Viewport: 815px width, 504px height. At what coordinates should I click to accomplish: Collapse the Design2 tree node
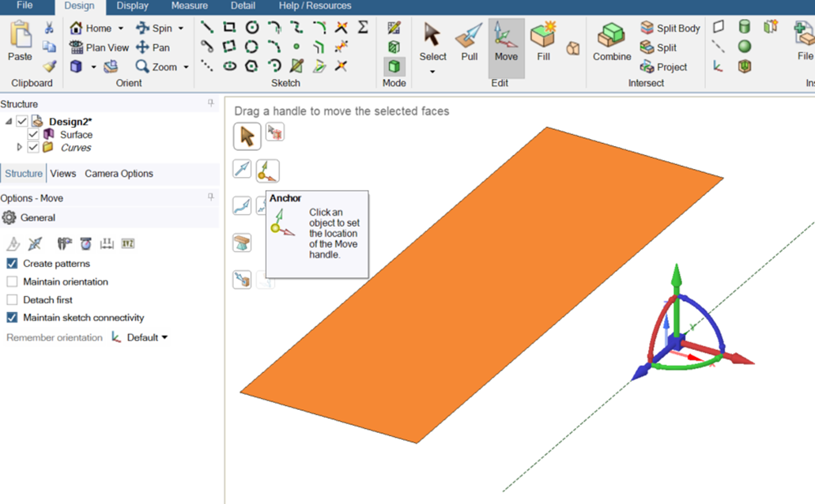coord(9,122)
